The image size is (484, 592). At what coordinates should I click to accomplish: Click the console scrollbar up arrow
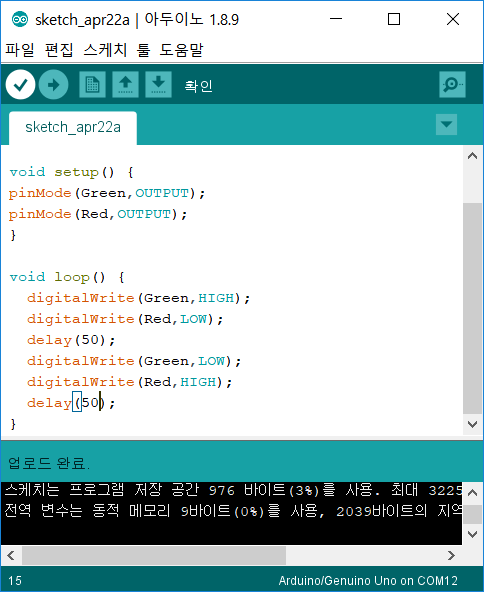(x=472, y=492)
